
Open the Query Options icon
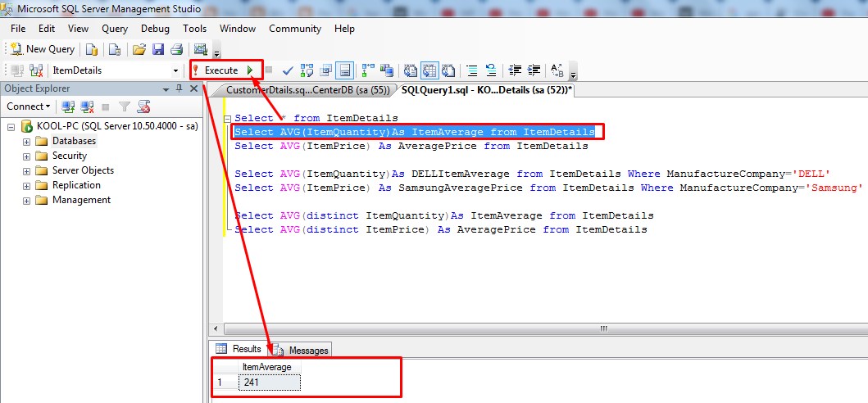tap(325, 70)
